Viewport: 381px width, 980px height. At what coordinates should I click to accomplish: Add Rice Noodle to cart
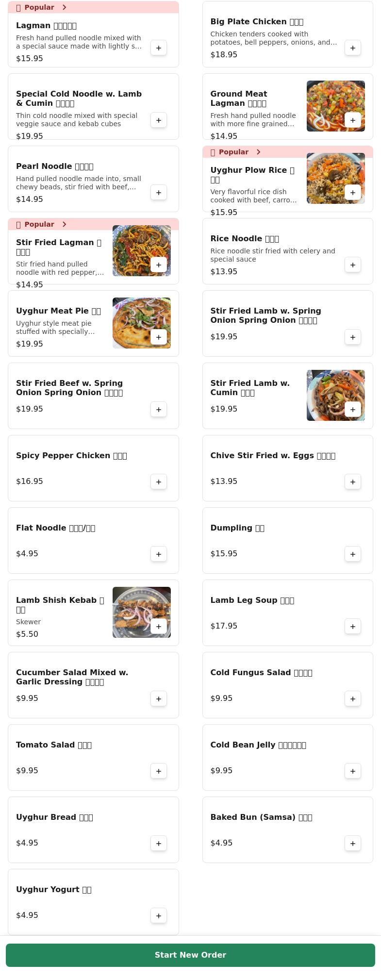[353, 265]
